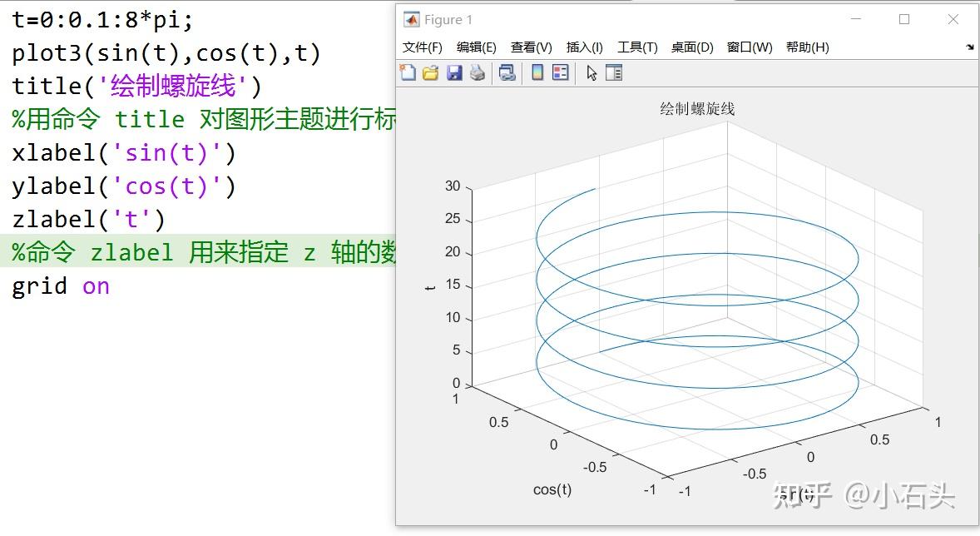This screenshot has height=536, width=980.
Task: Open the 查看(V) menu
Action: [x=530, y=47]
